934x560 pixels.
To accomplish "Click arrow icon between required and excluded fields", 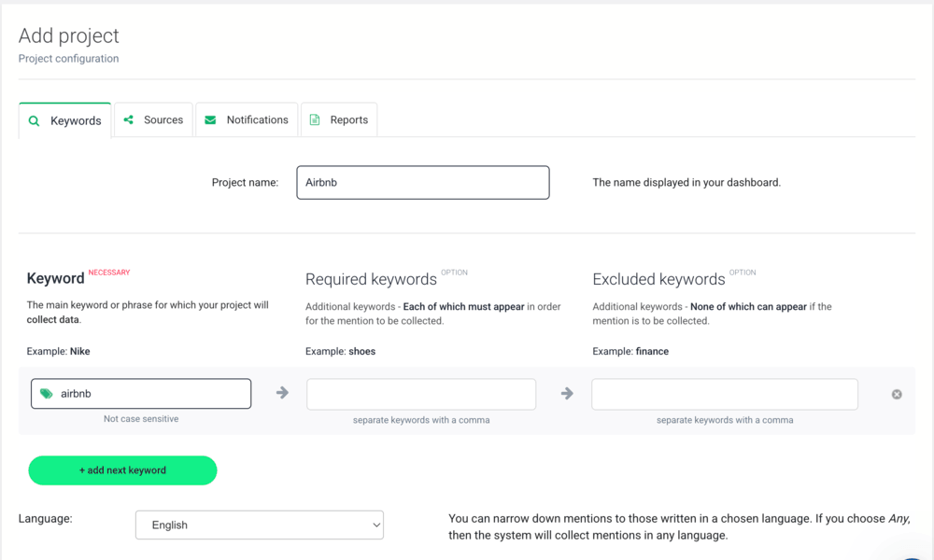I will [x=567, y=394].
